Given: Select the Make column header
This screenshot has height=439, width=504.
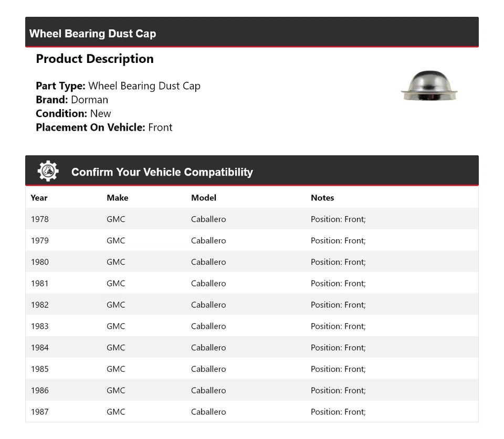Looking at the screenshot, I should [117, 198].
